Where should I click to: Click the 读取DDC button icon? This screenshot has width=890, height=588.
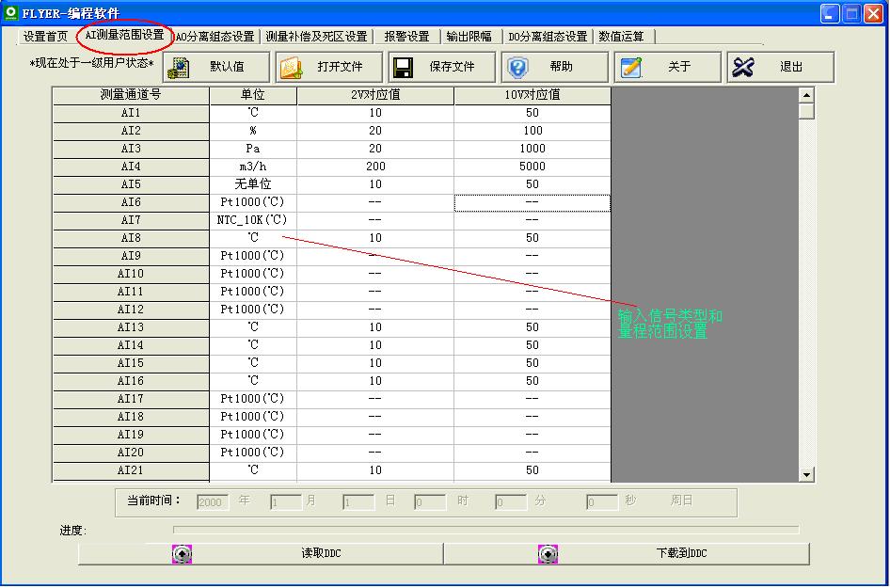pos(183,554)
